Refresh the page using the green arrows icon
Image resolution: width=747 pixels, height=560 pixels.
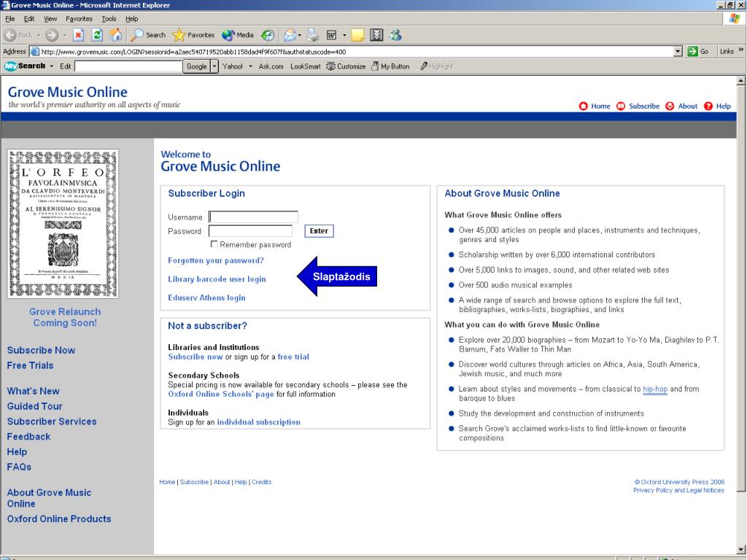point(97,35)
